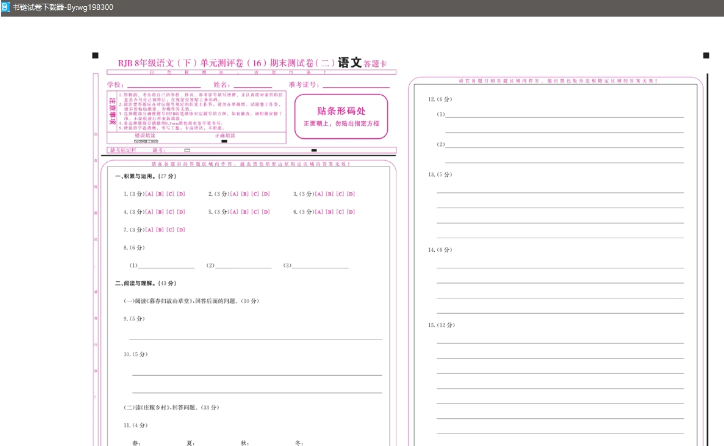This screenshot has height=446, width=724.
Task: Click option [B] of question 3
Action: pyautogui.click(x=330, y=194)
